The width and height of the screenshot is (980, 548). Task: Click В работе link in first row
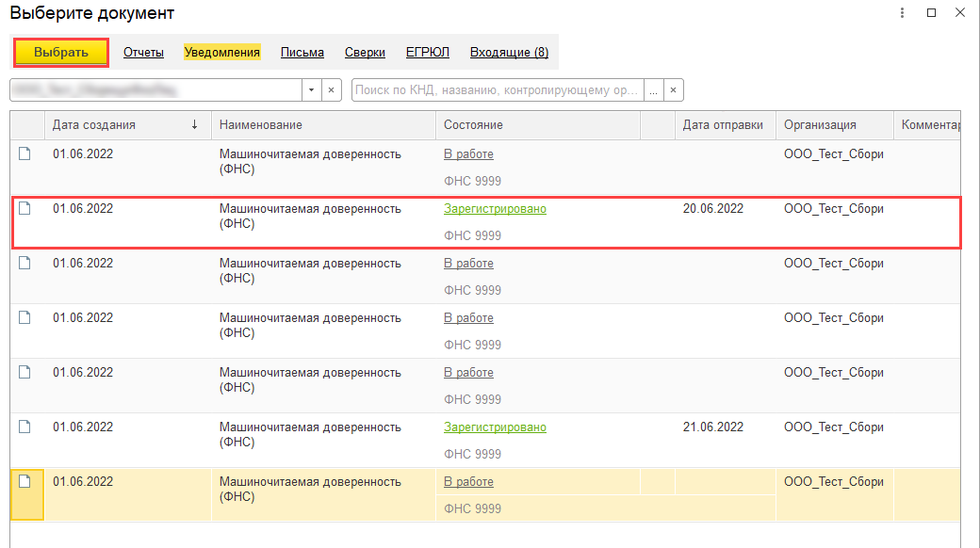pos(468,154)
